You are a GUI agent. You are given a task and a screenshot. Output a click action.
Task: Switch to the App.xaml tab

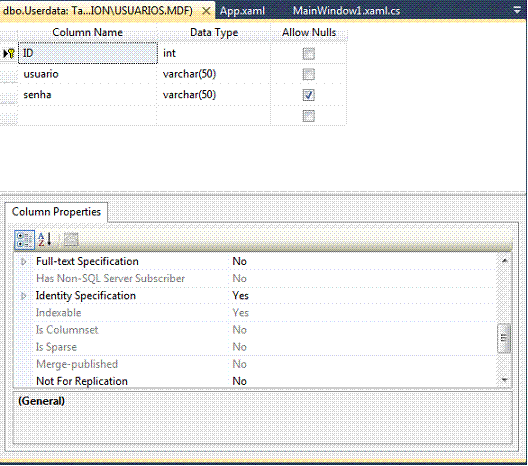(x=242, y=11)
